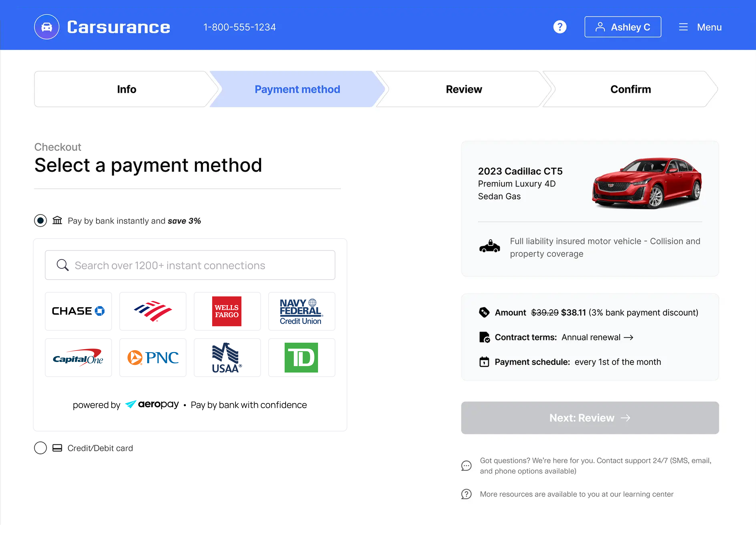Click the Carsurance brand name
756x545 pixels.
click(119, 27)
